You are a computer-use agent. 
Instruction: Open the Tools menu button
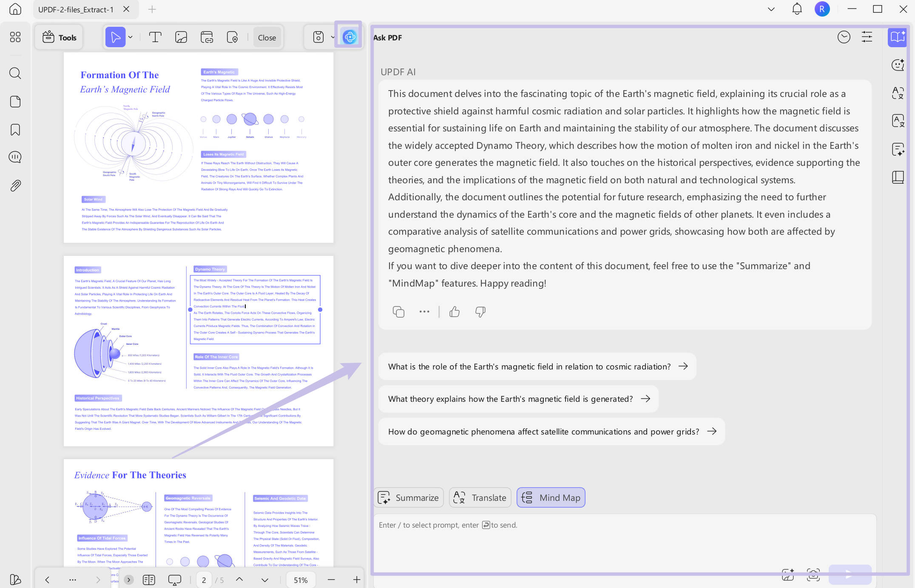coord(59,37)
